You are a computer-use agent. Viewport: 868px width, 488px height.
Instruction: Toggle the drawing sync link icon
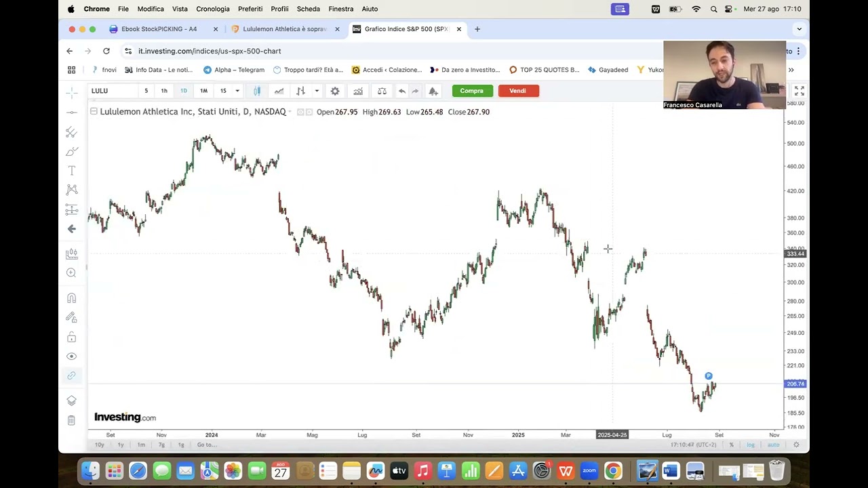(x=71, y=375)
